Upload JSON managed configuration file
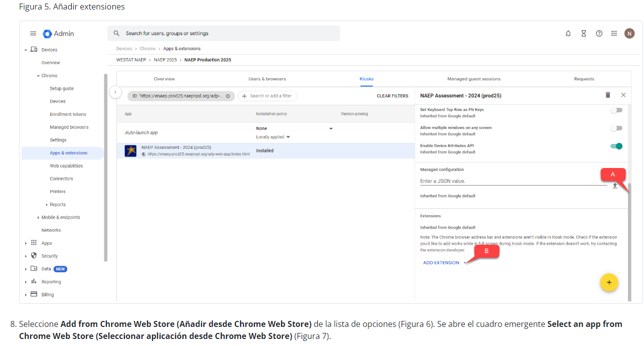The image size is (644, 346). [615, 186]
